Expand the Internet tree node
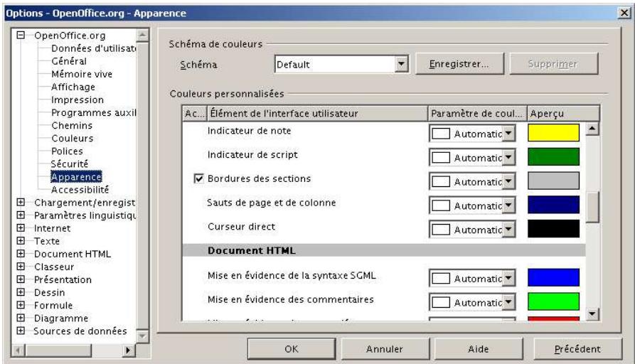Image resolution: width=635 pixels, height=364 pixels. coord(21,228)
